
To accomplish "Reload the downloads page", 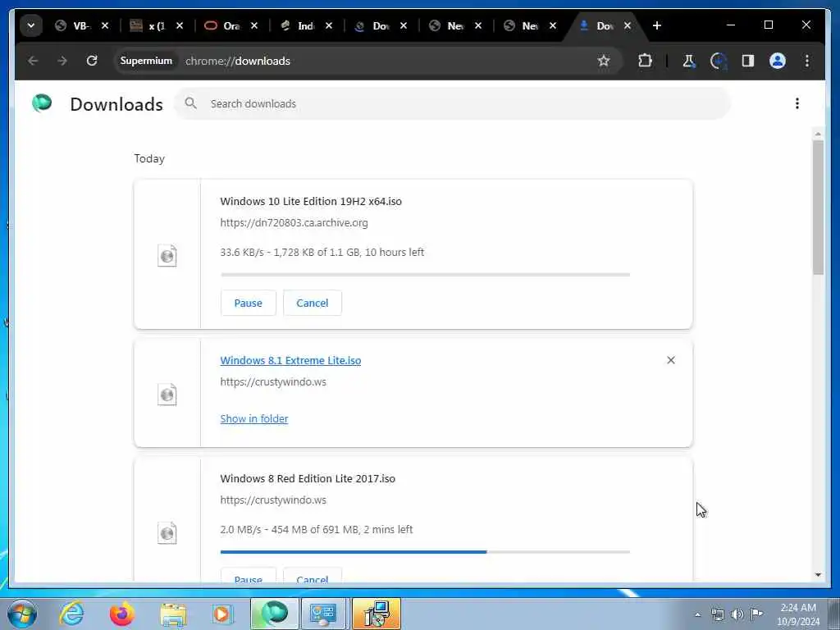I will [92, 61].
